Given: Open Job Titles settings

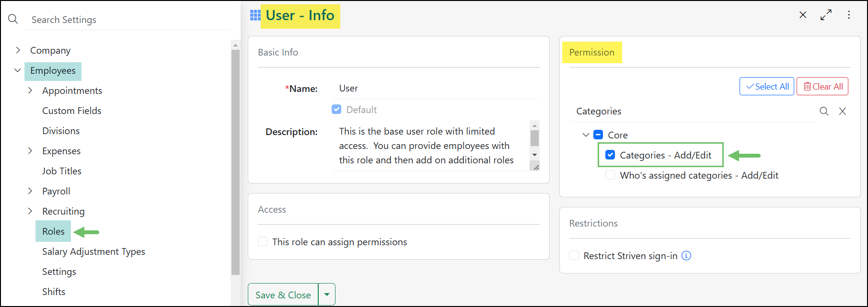Looking at the screenshot, I should point(62,171).
